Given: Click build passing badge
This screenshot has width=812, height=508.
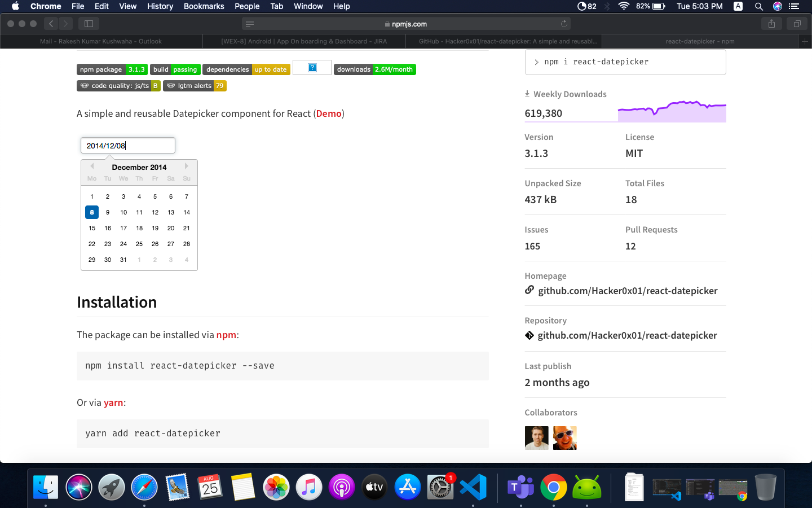Looking at the screenshot, I should (175, 69).
